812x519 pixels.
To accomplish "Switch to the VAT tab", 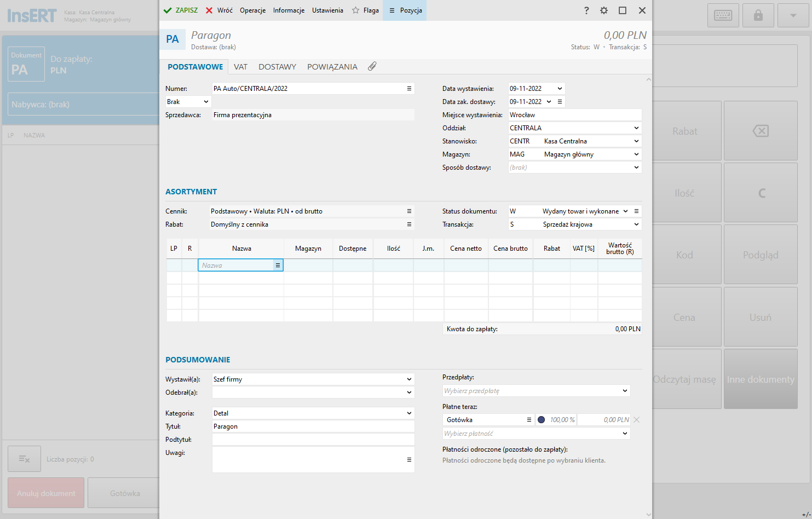I will pyautogui.click(x=240, y=67).
